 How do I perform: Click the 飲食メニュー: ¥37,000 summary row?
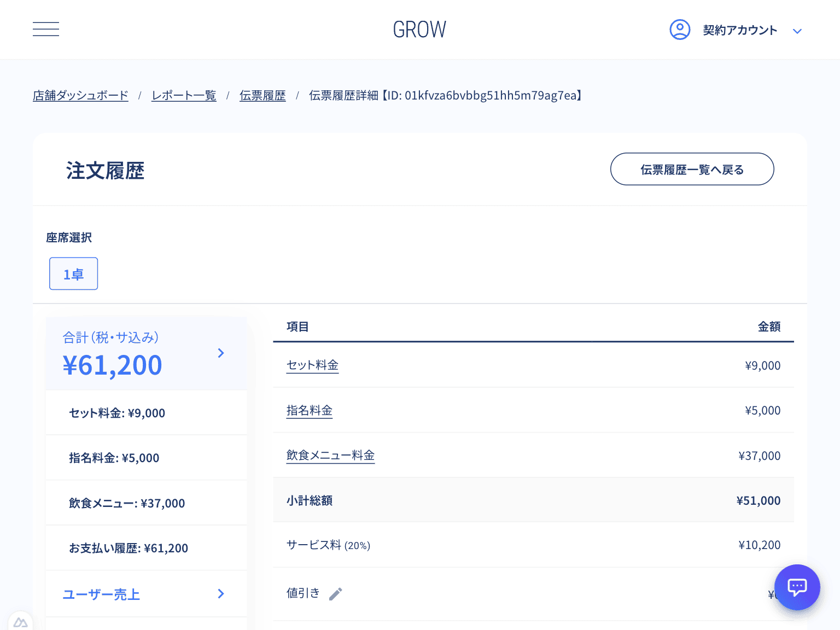127,504
